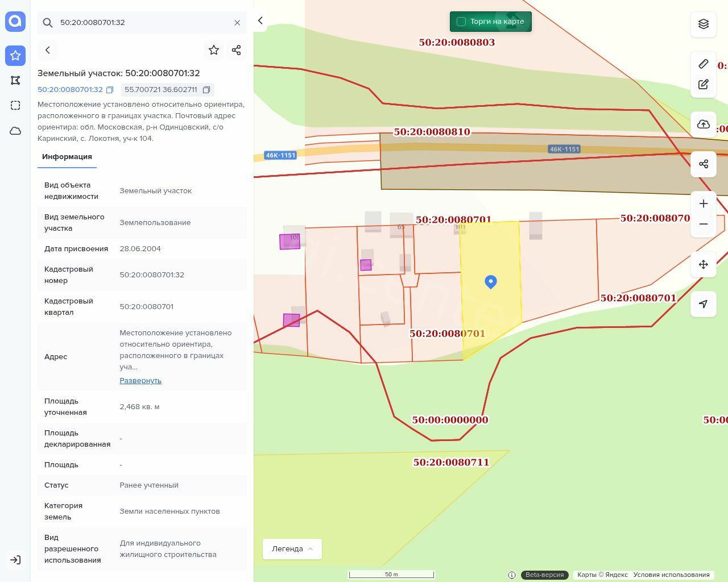Copy the cadastral number 50:20:0080701:32
728x582 pixels.
(x=110, y=90)
